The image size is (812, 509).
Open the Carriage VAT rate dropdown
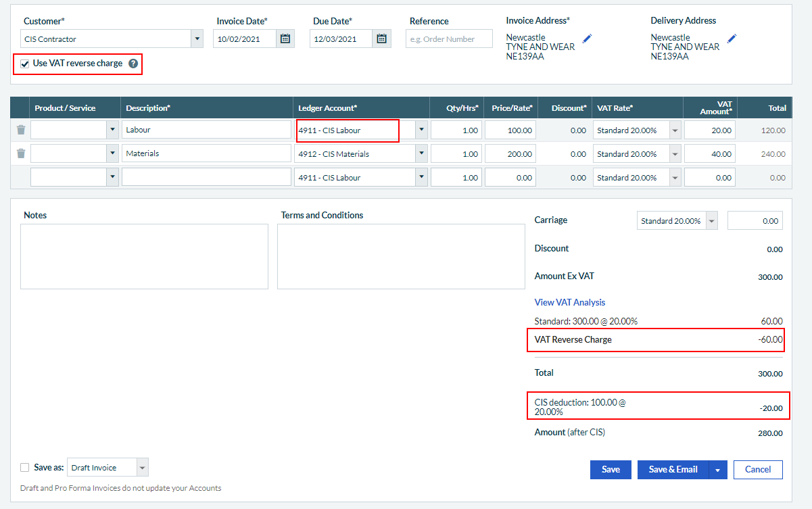[711, 221]
